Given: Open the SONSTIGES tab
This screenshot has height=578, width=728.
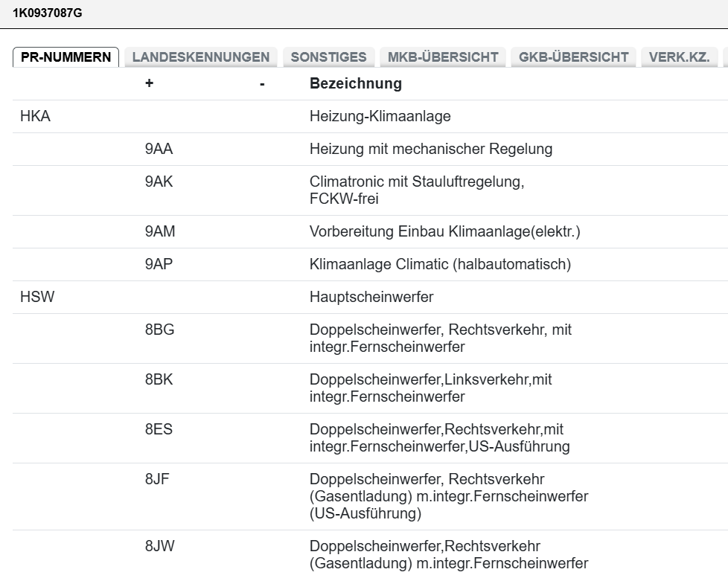Looking at the screenshot, I should point(328,57).
